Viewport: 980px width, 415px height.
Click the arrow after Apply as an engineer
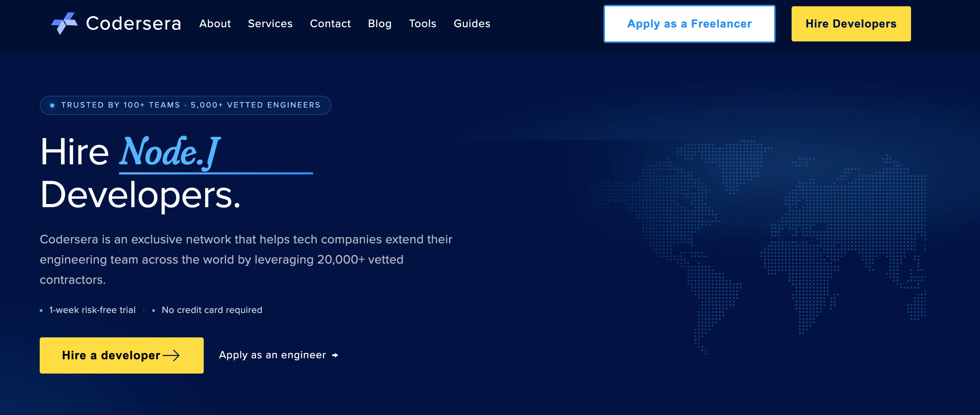[335, 355]
